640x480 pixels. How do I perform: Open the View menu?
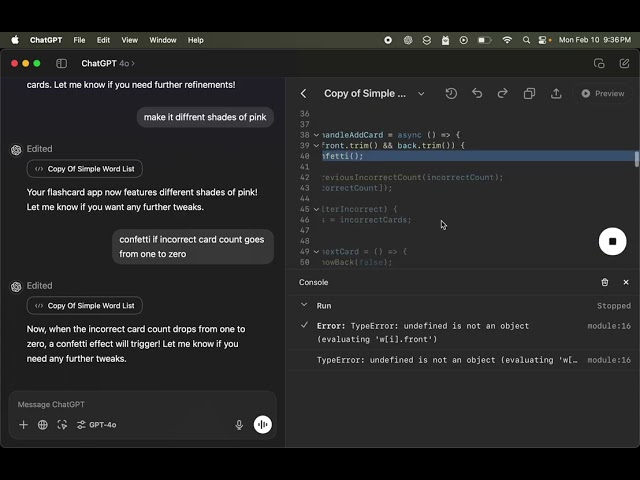coord(129,40)
